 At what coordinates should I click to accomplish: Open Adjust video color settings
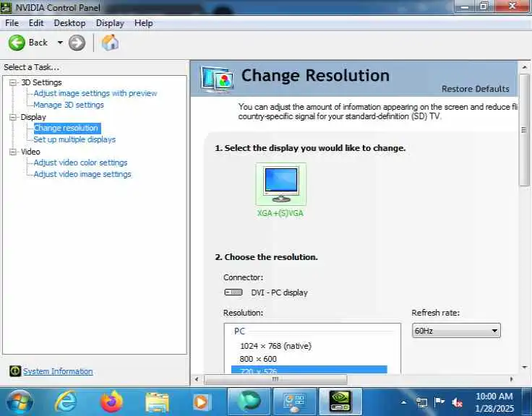point(80,162)
